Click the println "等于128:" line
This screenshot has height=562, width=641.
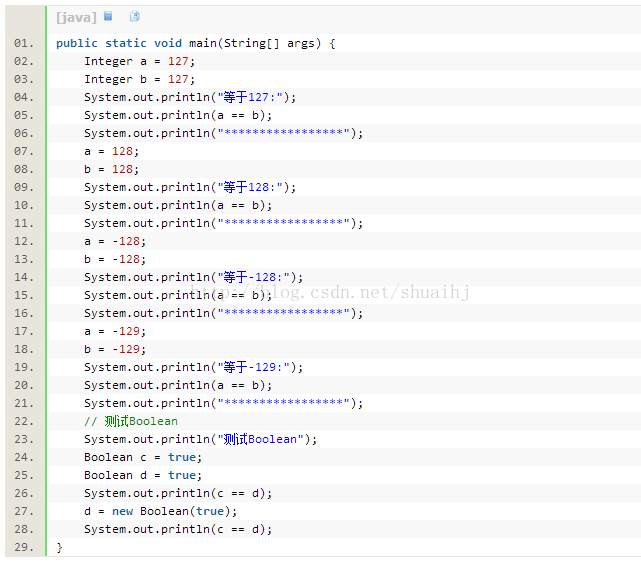coord(190,187)
